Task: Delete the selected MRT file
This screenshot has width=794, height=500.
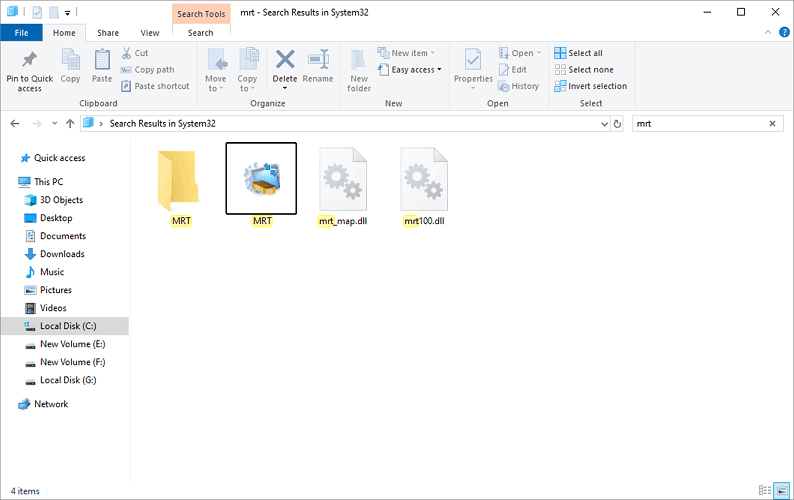Action: click(285, 65)
